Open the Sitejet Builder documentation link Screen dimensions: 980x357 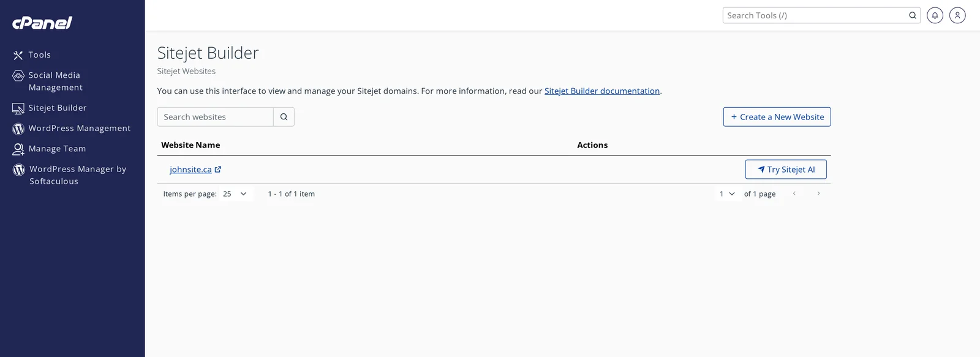pyautogui.click(x=602, y=91)
